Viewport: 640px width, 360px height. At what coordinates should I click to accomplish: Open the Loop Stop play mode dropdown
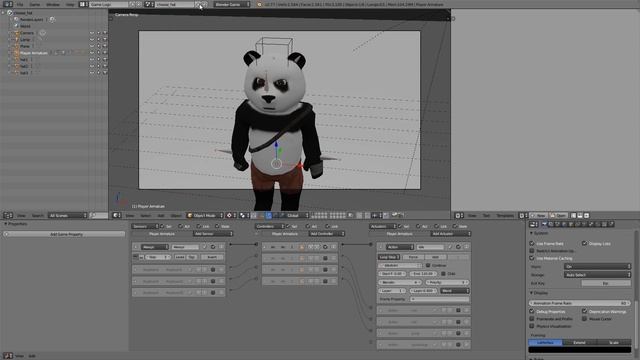(x=389, y=257)
